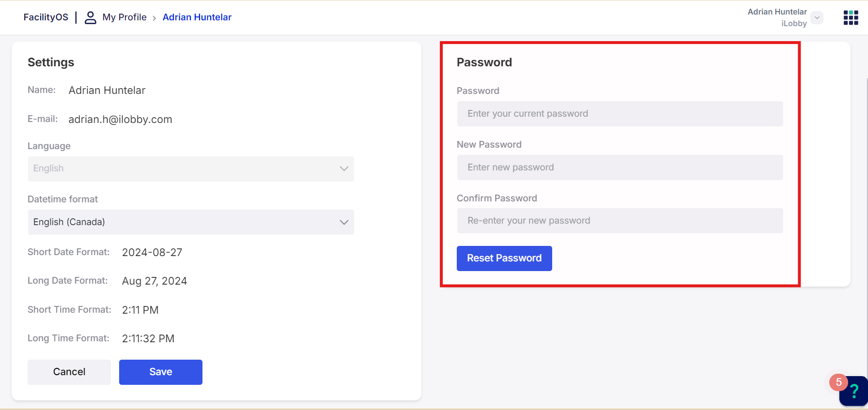Focus the current password field
Image resolution: width=868 pixels, height=410 pixels.
[x=620, y=114]
